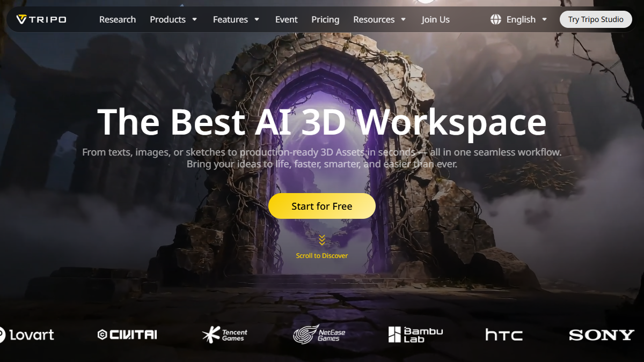Image resolution: width=644 pixels, height=362 pixels.
Task: Open the Research page
Action: point(118,19)
